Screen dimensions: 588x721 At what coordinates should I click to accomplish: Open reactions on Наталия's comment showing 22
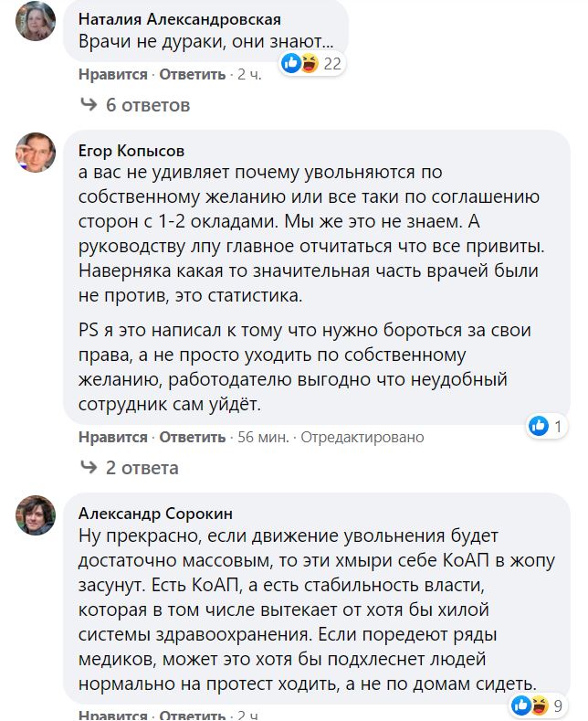[311, 63]
